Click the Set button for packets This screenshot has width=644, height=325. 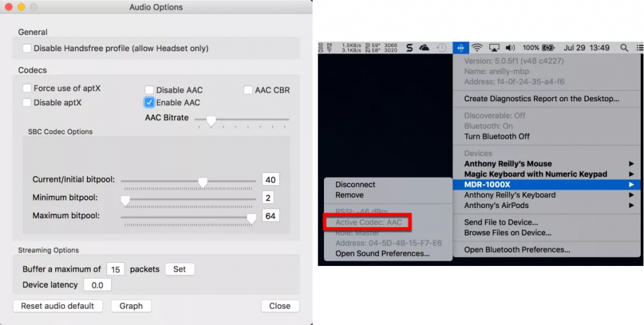179,269
